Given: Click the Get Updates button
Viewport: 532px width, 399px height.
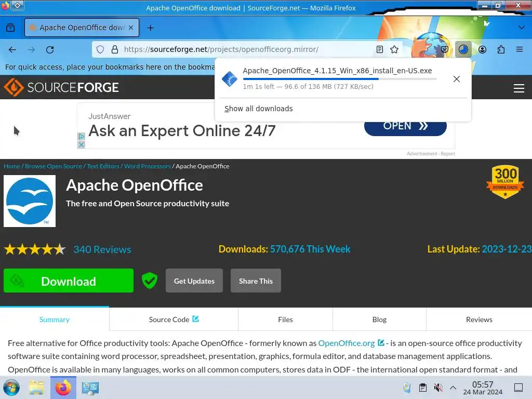Looking at the screenshot, I should [194, 281].
